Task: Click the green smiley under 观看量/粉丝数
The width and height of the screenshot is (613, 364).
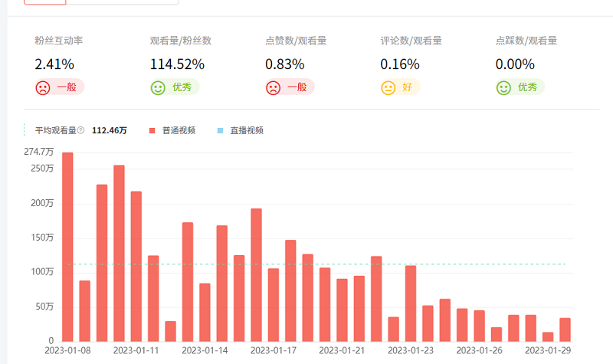Action: click(158, 87)
